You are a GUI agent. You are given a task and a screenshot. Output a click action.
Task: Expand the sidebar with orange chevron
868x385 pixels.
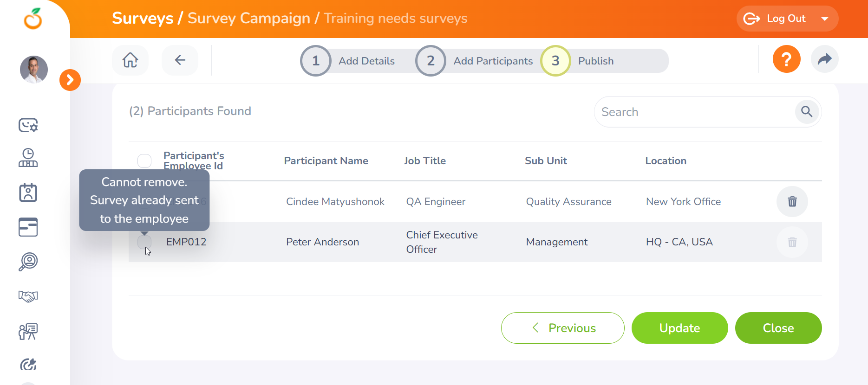click(x=70, y=80)
